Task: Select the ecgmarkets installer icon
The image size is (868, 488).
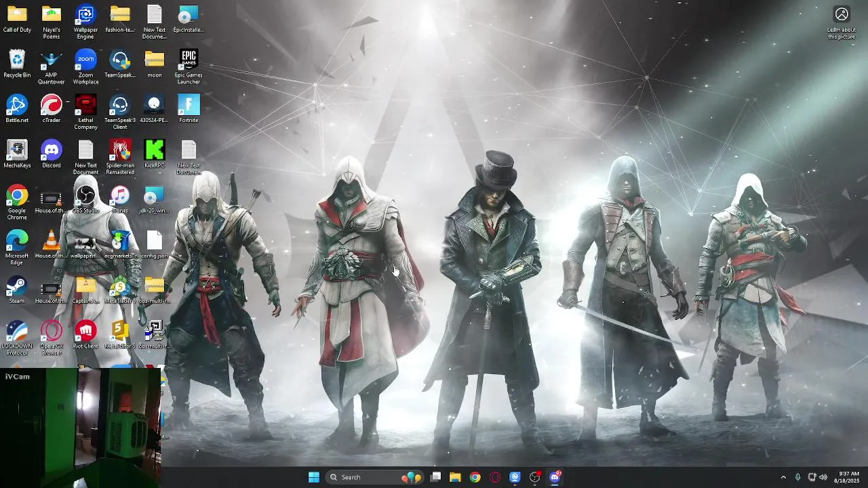Action: coord(120,245)
